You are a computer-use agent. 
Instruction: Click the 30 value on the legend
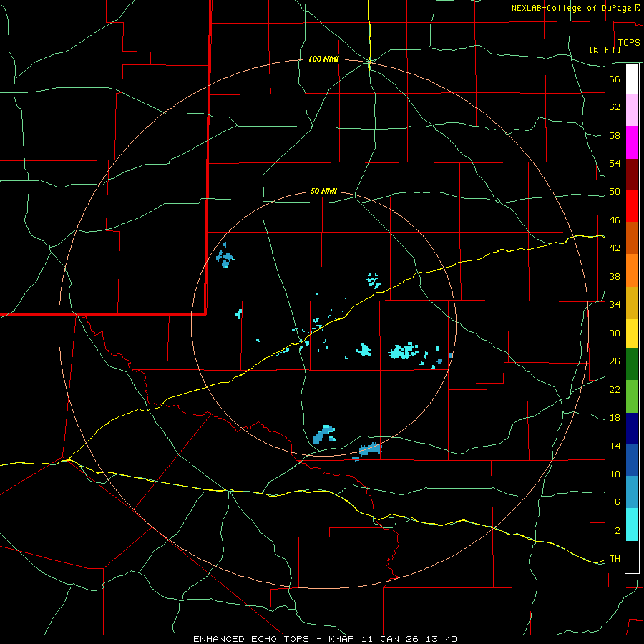(x=615, y=333)
